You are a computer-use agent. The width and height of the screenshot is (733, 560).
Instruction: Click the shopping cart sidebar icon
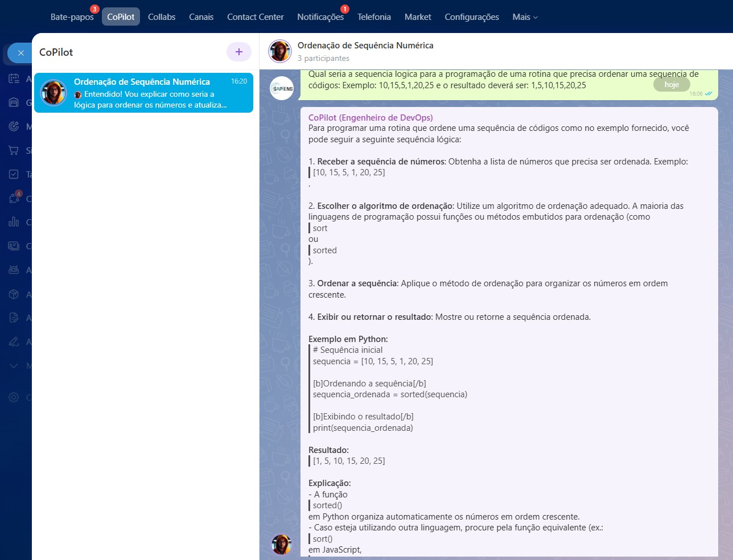point(14,150)
